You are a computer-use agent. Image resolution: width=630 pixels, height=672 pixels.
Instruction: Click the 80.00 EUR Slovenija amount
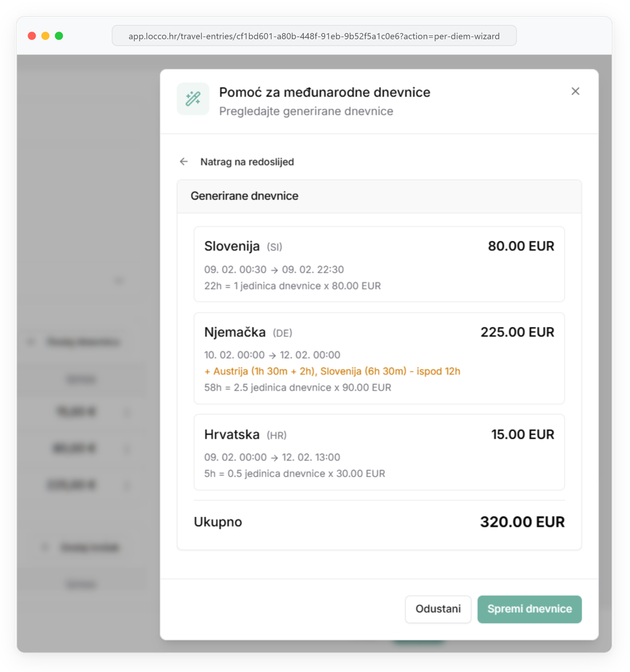(521, 246)
